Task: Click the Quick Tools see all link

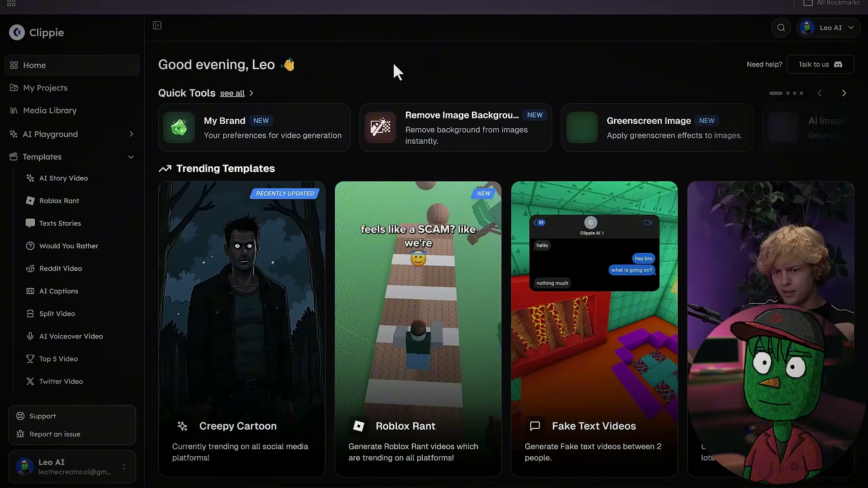Action: [232, 94]
